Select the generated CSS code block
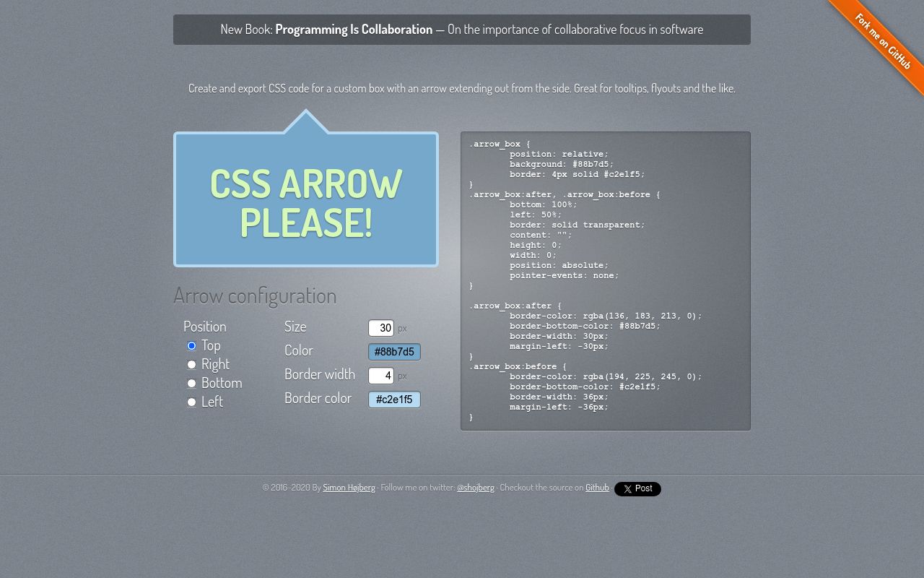The image size is (924, 578). tap(606, 281)
